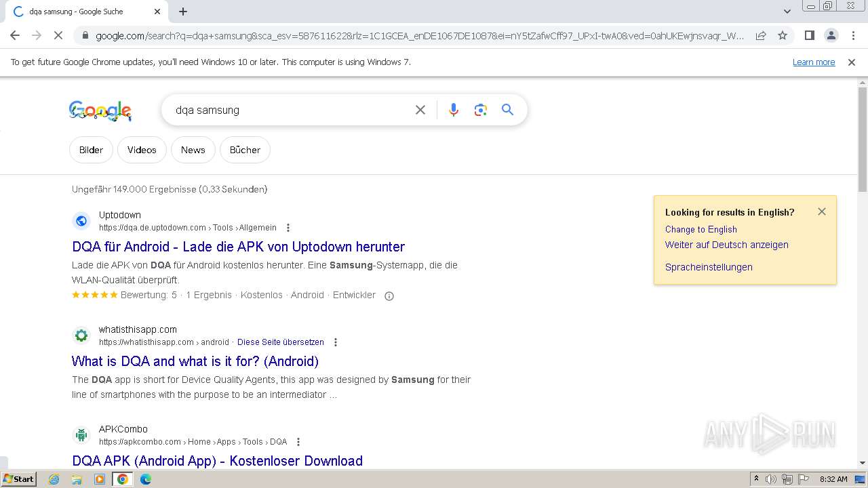This screenshot has height=488, width=868.
Task: Click the address bar URL
Action: 419,36
